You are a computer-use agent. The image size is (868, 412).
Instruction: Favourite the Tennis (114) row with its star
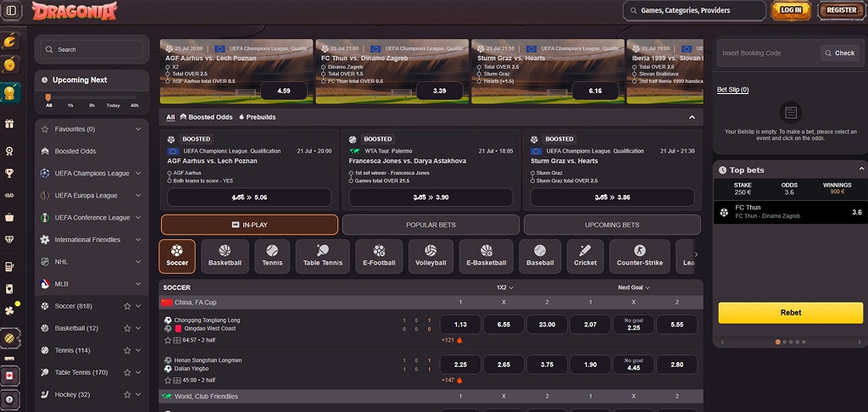[x=127, y=350]
